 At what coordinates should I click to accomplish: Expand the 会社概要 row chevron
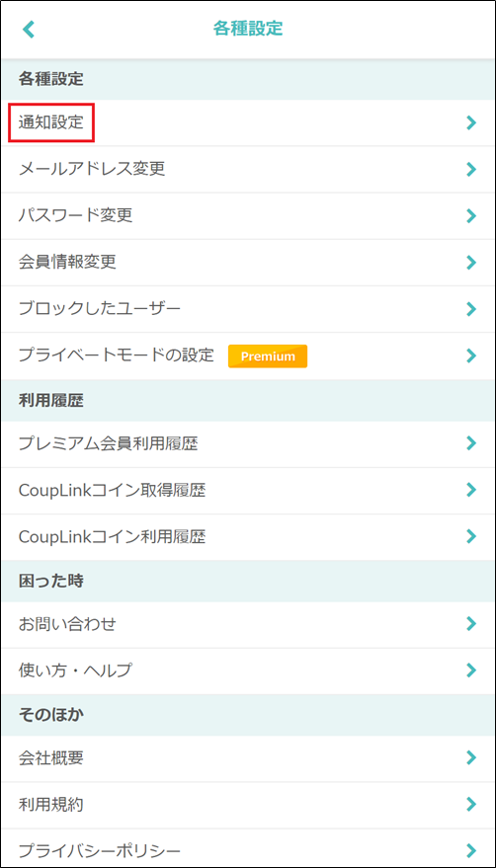pos(471,757)
